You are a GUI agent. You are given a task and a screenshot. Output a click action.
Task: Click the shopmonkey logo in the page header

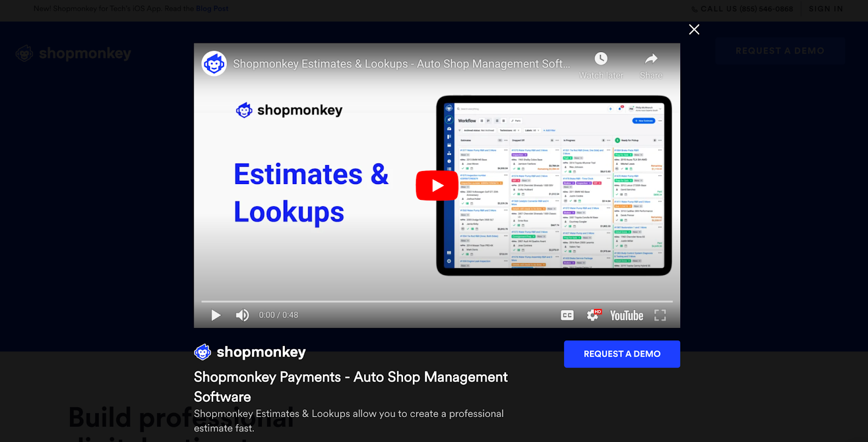[x=73, y=53]
